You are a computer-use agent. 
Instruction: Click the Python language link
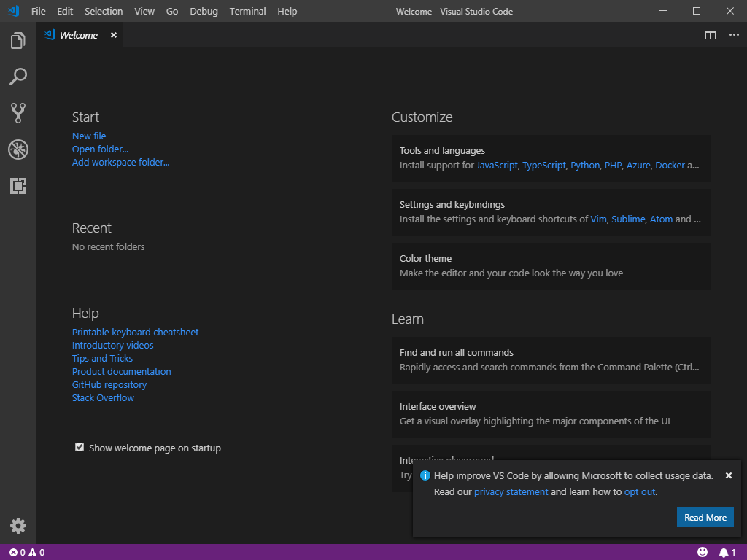pos(585,166)
